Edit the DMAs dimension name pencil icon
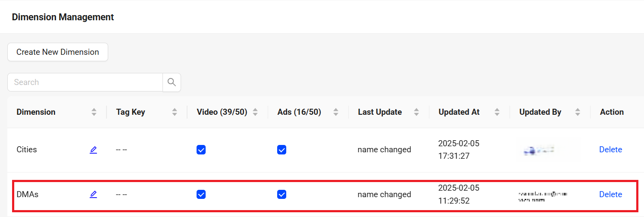The height and width of the screenshot is (217, 644). (x=93, y=195)
